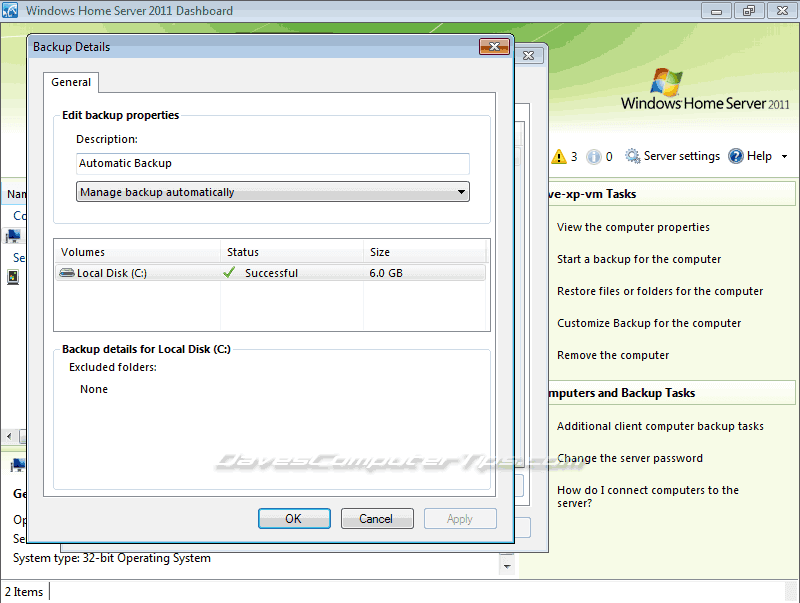The image size is (800, 603).
Task: Click the Apply button
Action: [460, 519]
